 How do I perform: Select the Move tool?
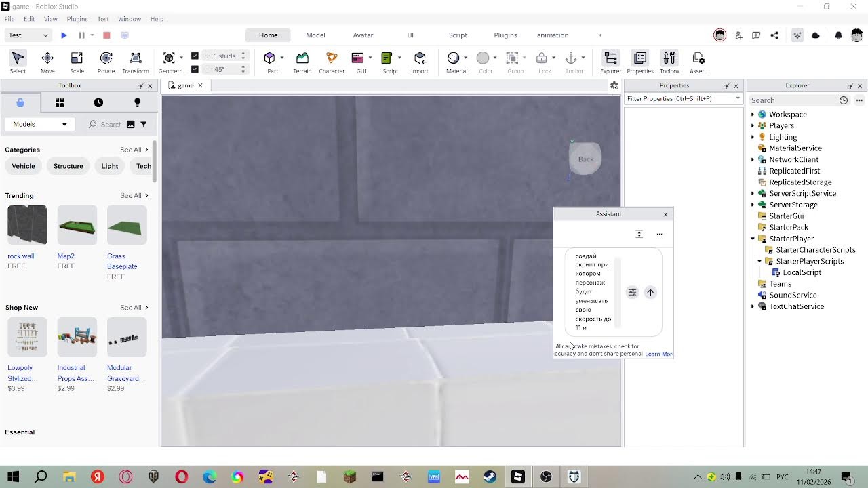coord(47,62)
